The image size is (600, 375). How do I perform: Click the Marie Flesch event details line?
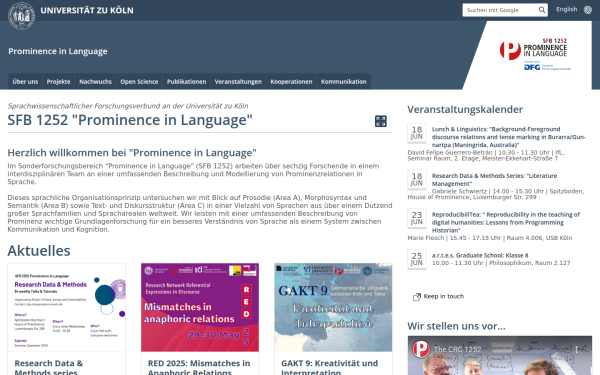tap(490, 238)
